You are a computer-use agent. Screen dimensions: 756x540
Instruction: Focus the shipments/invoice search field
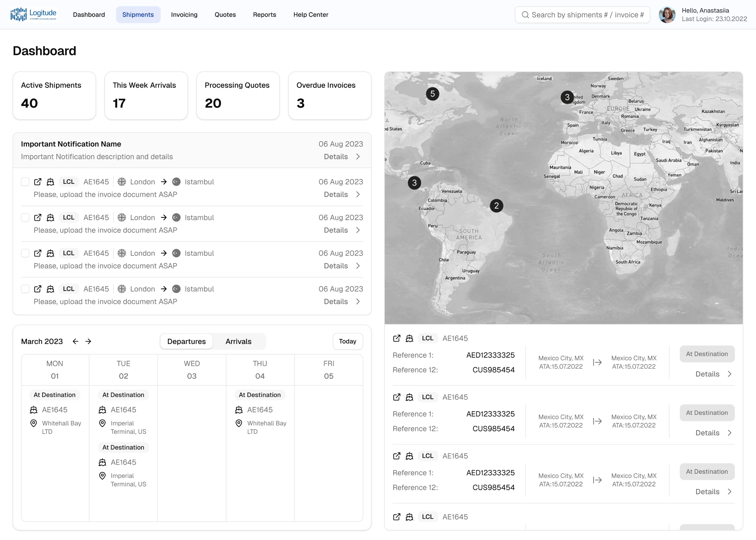point(582,15)
